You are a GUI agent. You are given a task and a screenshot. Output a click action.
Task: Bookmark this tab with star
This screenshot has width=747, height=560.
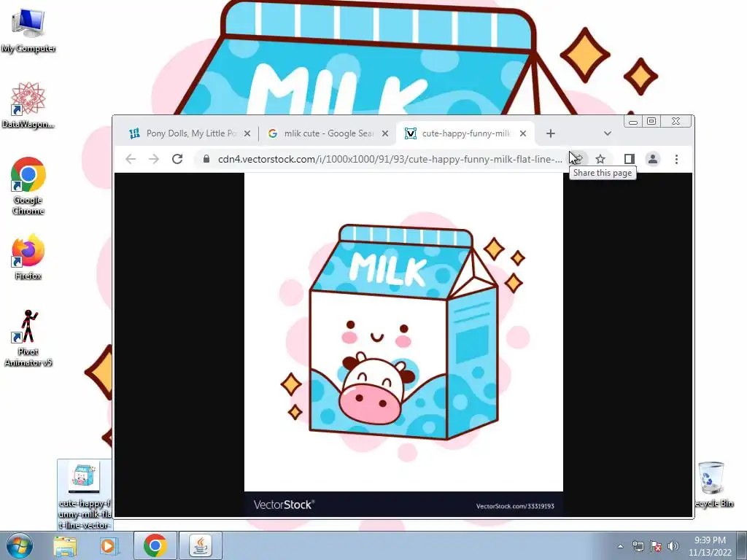click(x=600, y=159)
